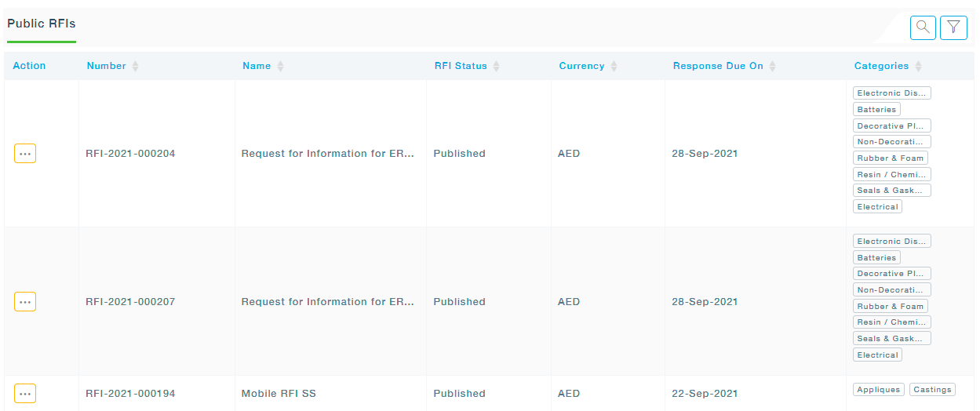Open action menu for RFI-2021-000204

click(25, 154)
